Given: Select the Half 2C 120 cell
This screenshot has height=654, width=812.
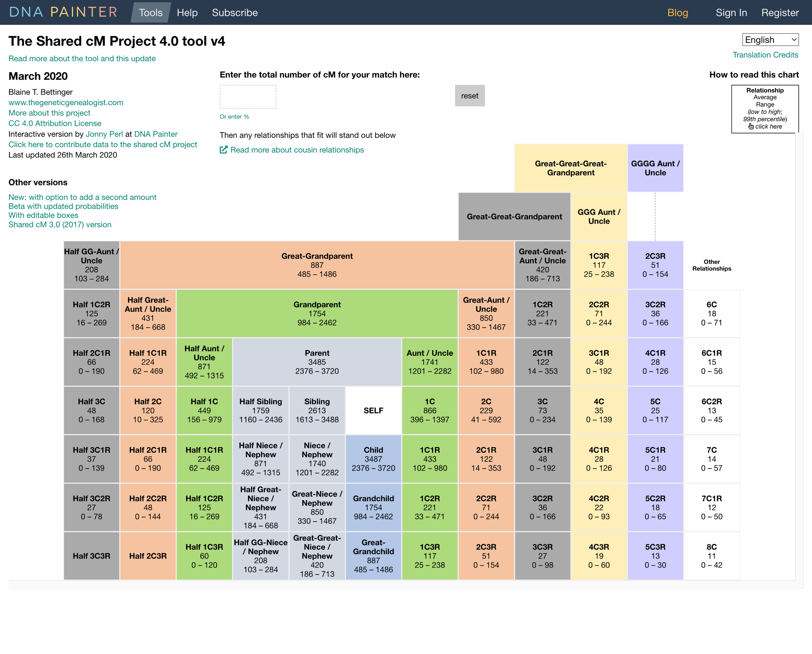Looking at the screenshot, I should pyautogui.click(x=148, y=411).
